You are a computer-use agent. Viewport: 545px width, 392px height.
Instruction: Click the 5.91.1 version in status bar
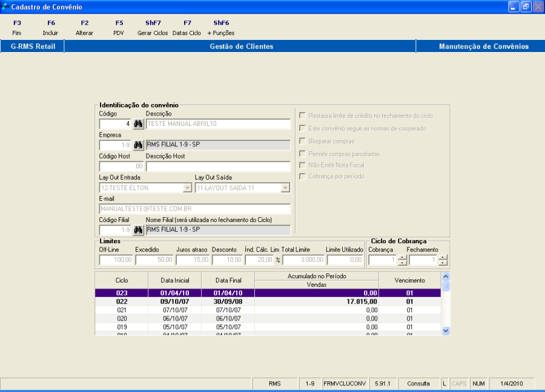coord(383,384)
